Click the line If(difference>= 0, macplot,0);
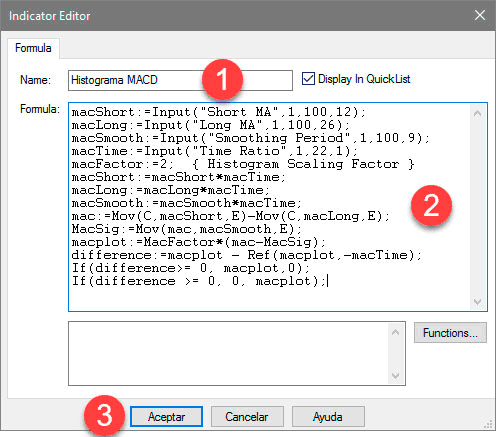Screen dimensions: 496x437 pyautogui.click(x=191, y=268)
